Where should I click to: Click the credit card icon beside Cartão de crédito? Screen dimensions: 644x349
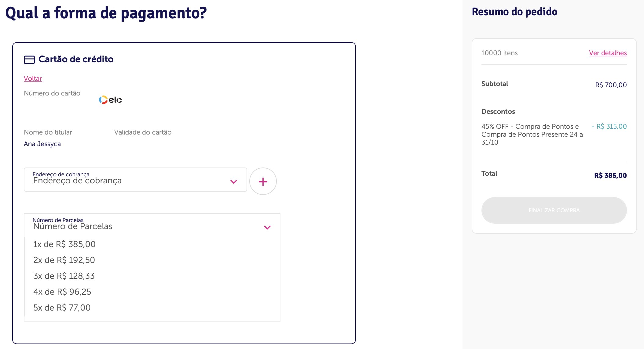pos(29,59)
